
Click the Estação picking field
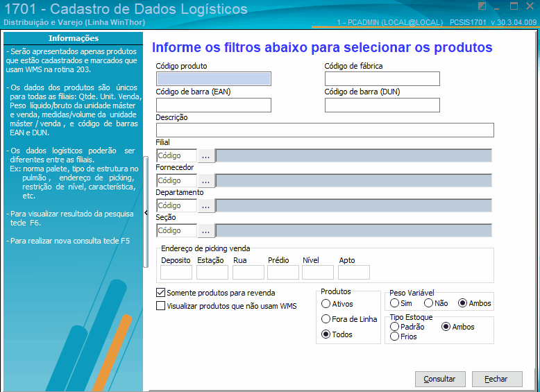click(x=212, y=272)
